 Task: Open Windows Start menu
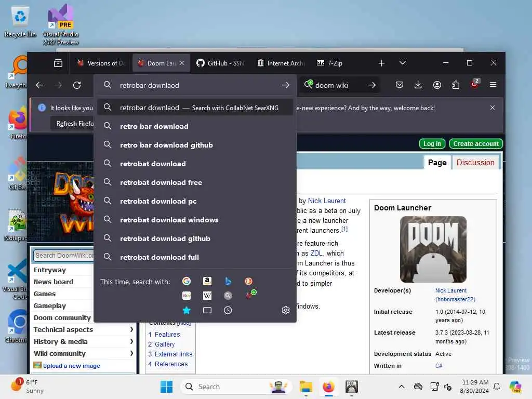(166, 387)
